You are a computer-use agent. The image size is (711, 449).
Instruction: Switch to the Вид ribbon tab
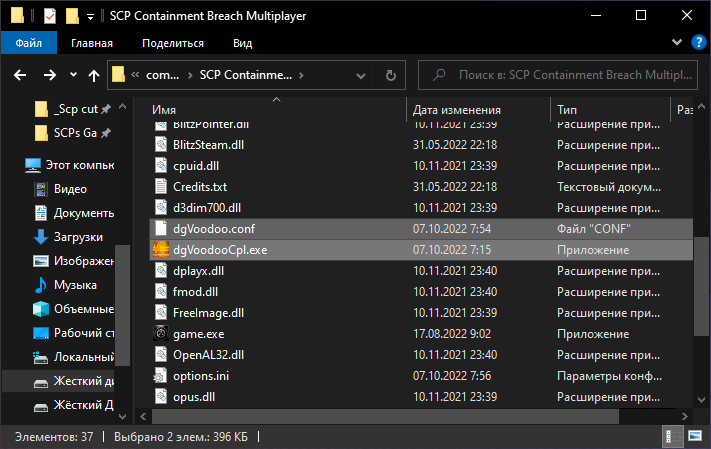(x=242, y=43)
